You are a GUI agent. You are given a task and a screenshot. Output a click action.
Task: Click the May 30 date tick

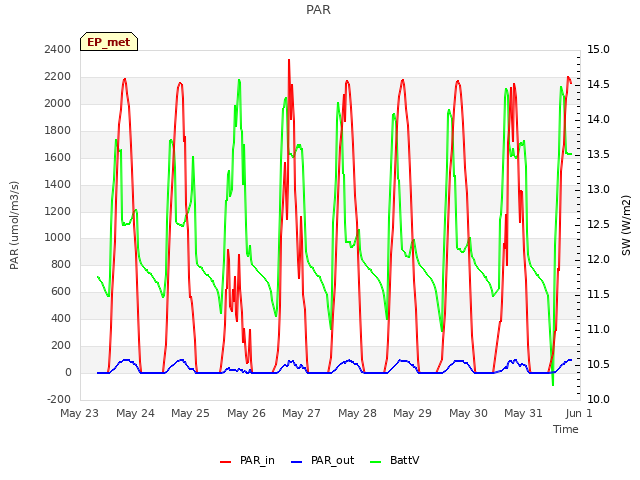(469, 413)
